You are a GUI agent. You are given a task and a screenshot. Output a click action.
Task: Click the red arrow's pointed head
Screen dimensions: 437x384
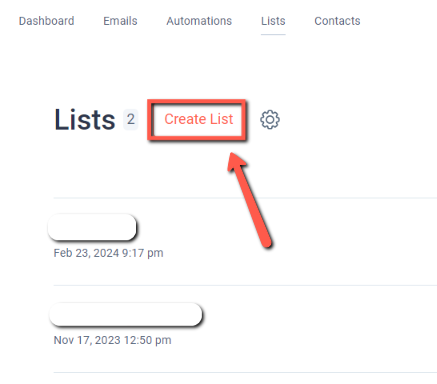(236, 161)
